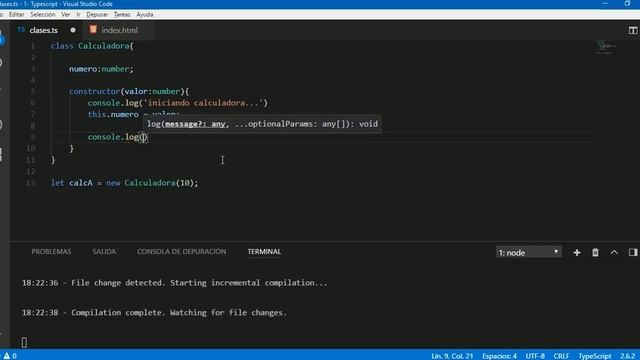Open the Tareas menu
This screenshot has height=360, width=640.
click(122, 15)
